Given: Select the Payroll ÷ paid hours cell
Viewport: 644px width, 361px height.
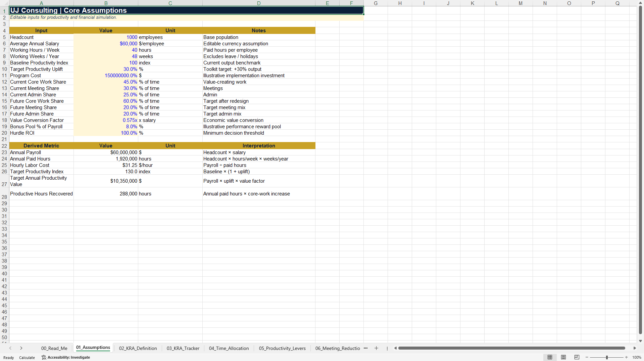Looking at the screenshot, I should point(259,165).
